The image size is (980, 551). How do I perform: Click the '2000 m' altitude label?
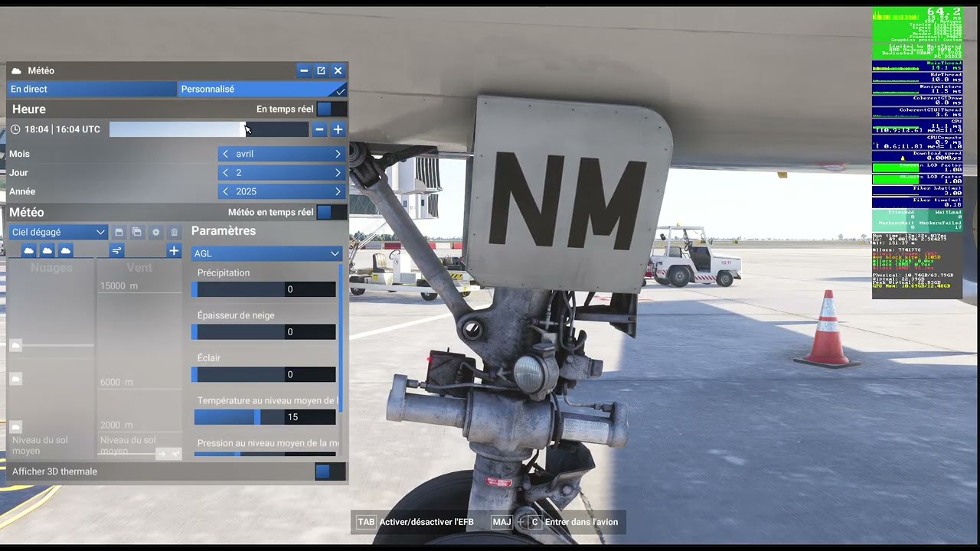(116, 425)
